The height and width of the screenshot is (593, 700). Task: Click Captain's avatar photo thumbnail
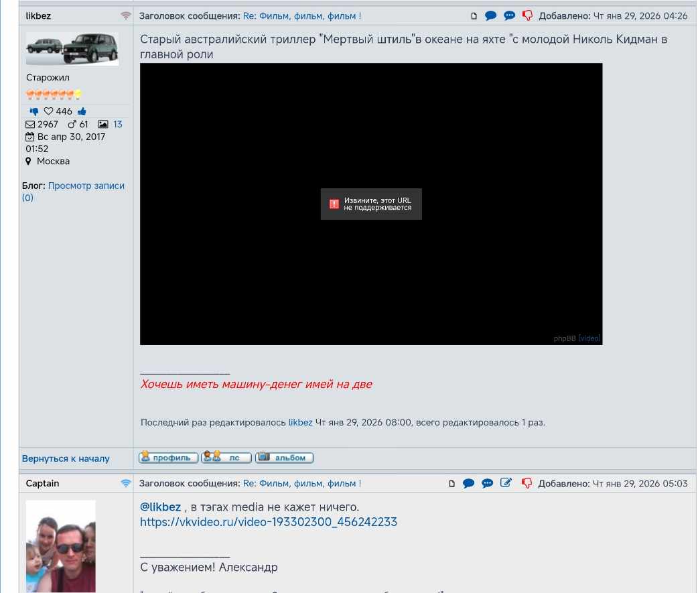(x=61, y=546)
